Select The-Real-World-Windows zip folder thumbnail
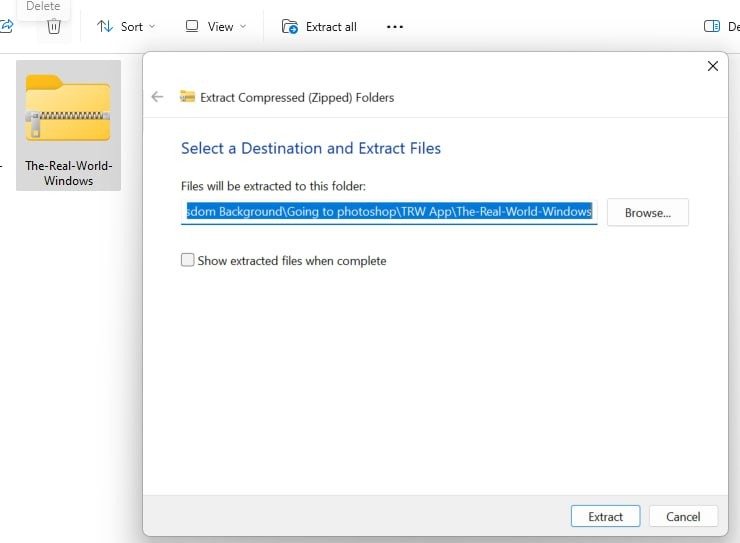Screen dimensions: 740x543 68,112
